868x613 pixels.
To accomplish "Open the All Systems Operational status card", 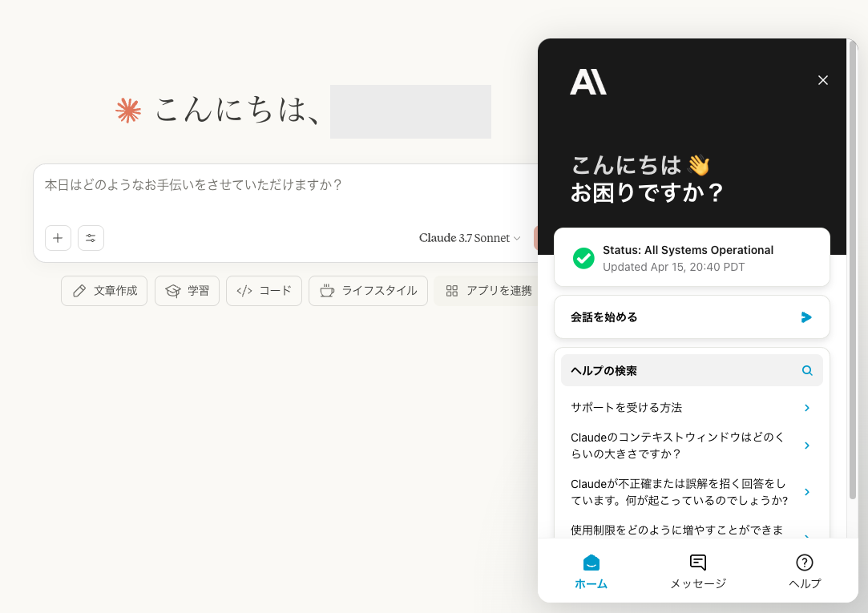I will [x=692, y=257].
